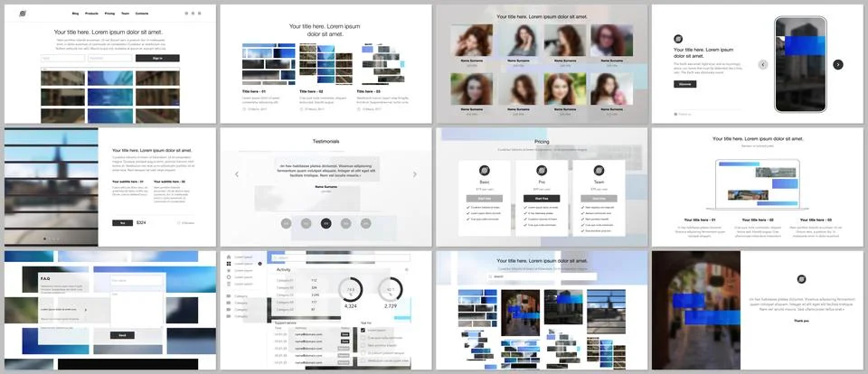Click the Activity value 87
Viewport: 868px width, 374px height.
[x=314, y=309]
